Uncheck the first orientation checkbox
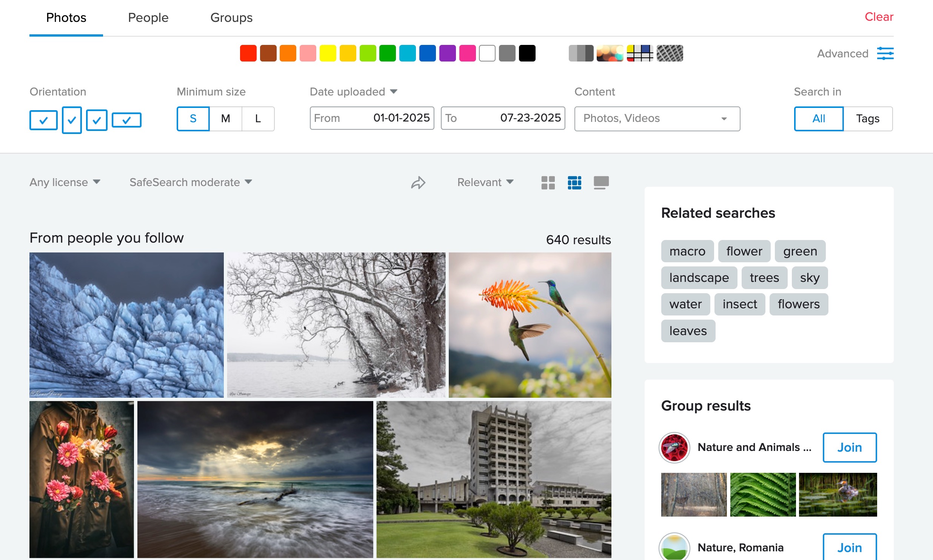 click(x=43, y=120)
